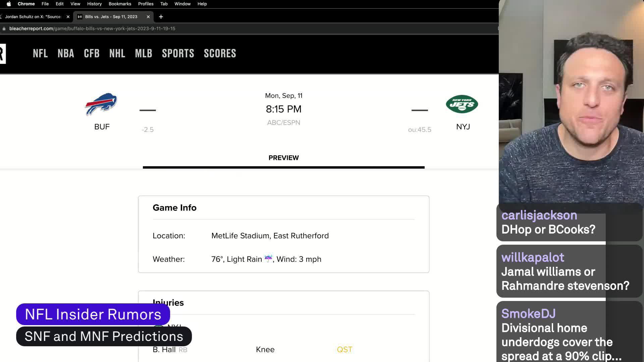This screenshot has width=644, height=362.
Task: Open the NHL section
Action: 117,53
